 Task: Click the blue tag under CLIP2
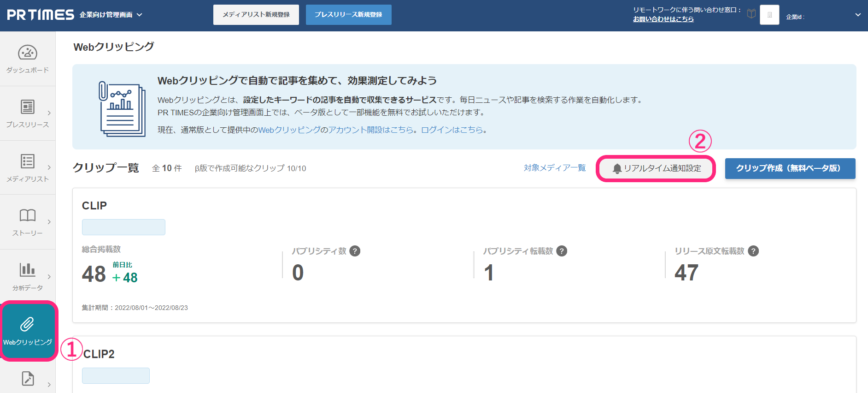point(116,375)
